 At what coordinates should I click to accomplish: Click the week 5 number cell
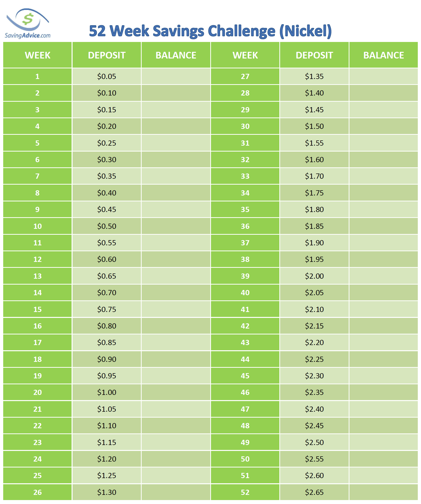[x=38, y=143]
